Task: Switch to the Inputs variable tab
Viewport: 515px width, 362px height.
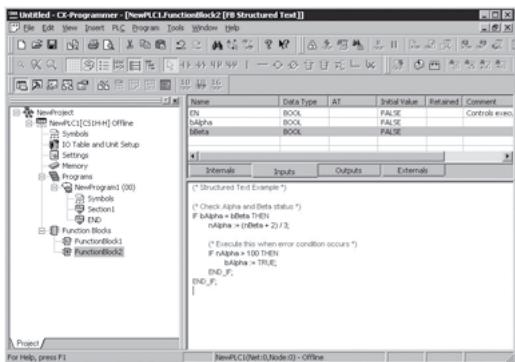Action: [284, 171]
